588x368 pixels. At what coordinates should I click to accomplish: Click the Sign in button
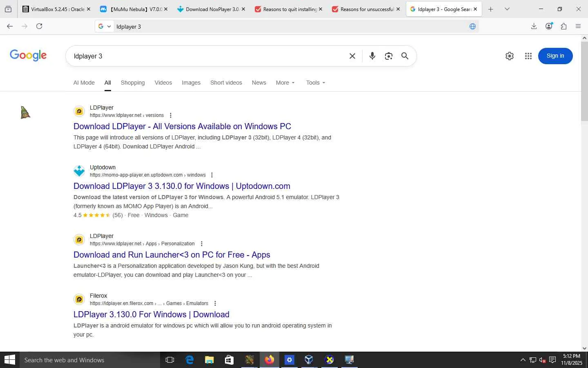click(x=555, y=56)
